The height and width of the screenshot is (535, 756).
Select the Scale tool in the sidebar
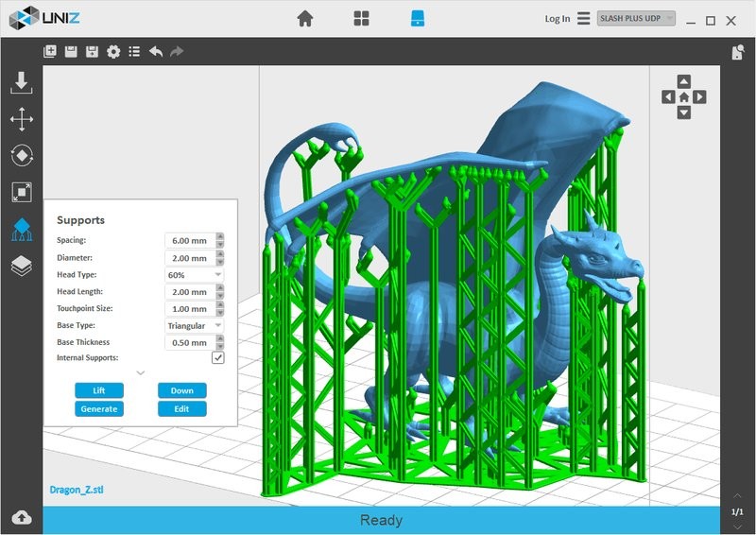tap(22, 192)
